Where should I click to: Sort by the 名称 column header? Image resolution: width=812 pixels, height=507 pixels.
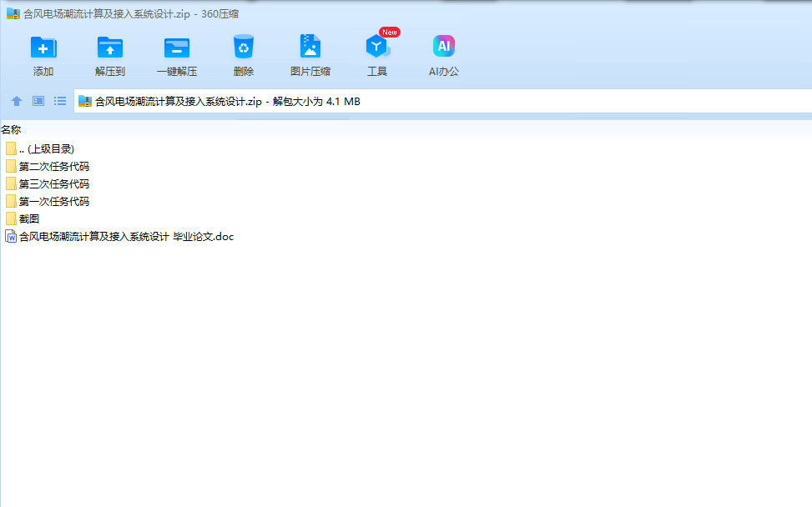click(11, 129)
